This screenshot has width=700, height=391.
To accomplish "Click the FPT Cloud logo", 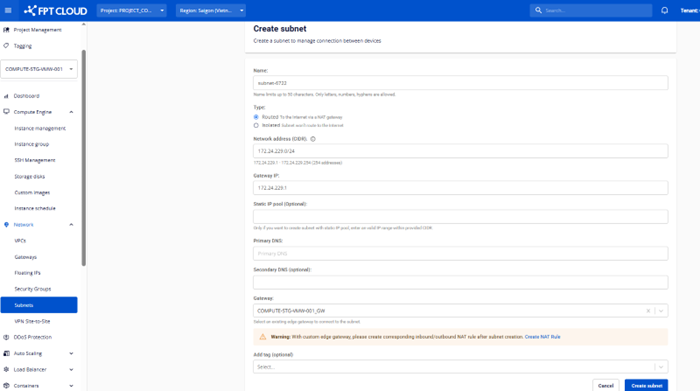I will [55, 10].
